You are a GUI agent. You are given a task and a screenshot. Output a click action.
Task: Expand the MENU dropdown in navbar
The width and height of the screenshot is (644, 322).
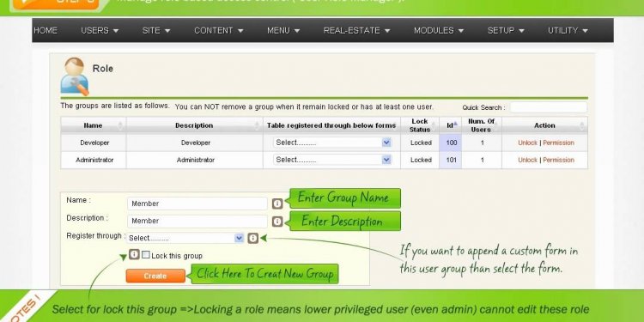(283, 30)
